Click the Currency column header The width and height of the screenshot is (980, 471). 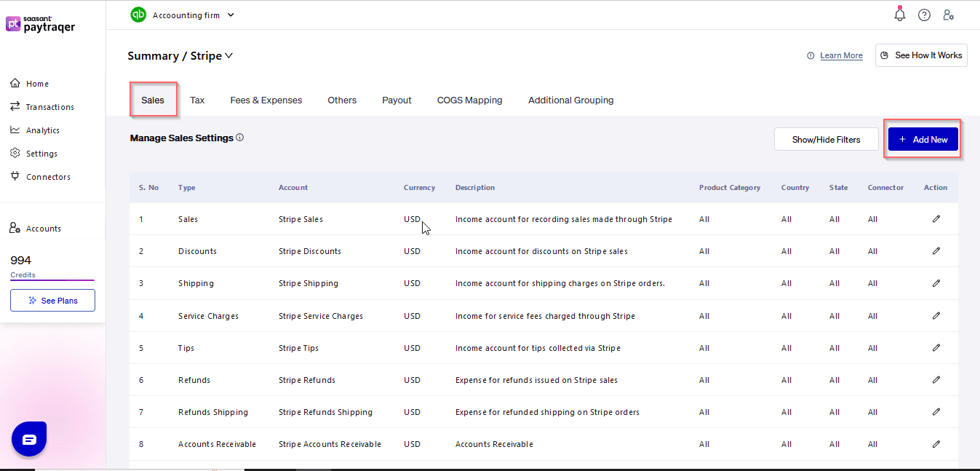[x=419, y=187]
